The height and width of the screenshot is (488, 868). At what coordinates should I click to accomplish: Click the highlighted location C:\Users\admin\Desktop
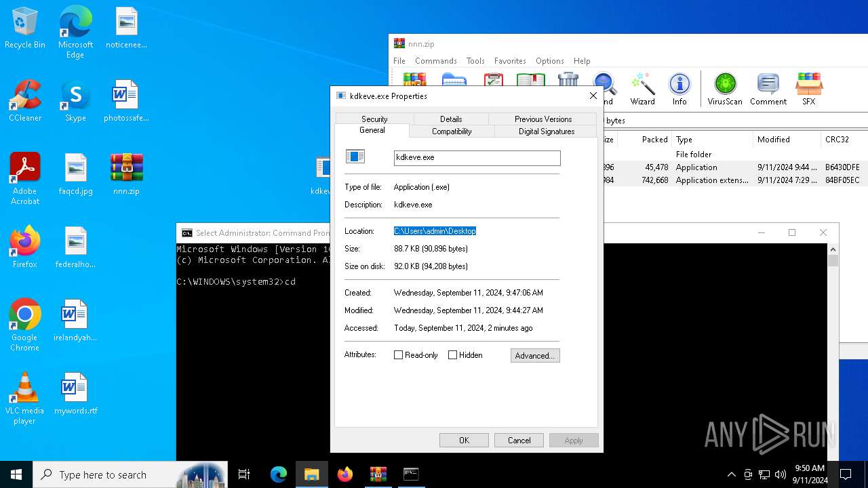point(435,231)
